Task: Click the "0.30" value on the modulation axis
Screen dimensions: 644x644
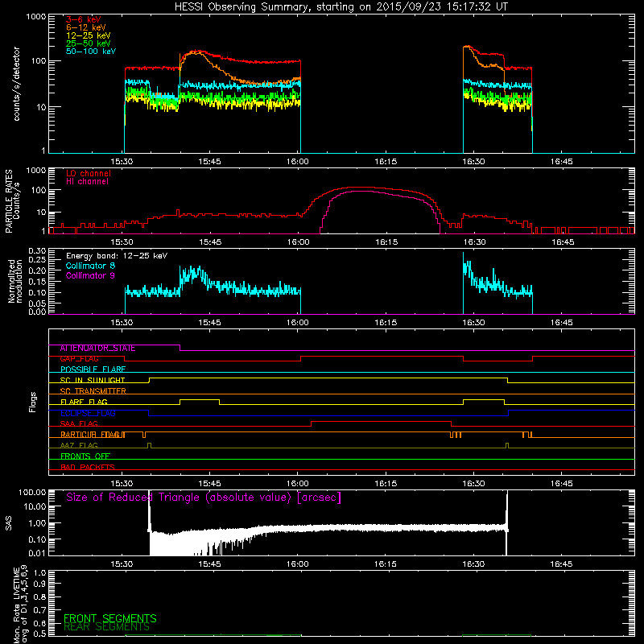Action: tap(37, 251)
